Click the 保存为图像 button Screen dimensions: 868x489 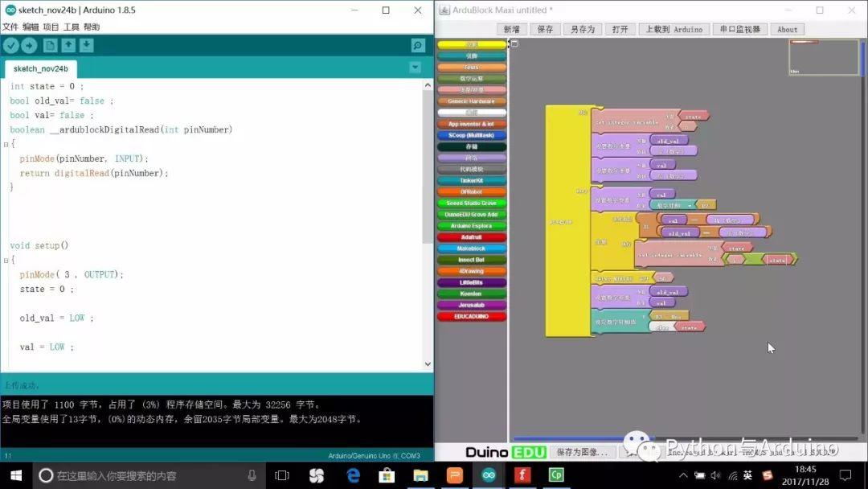coord(582,452)
